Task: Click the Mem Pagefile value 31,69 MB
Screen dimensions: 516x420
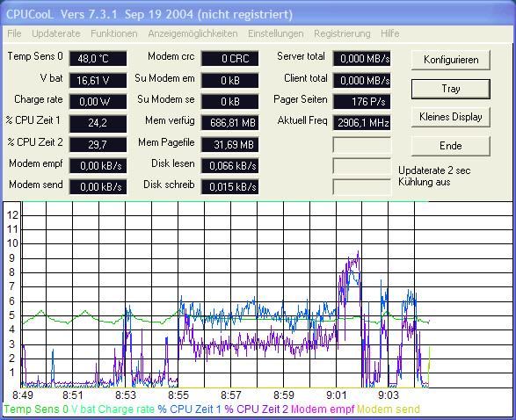Action: click(x=229, y=144)
